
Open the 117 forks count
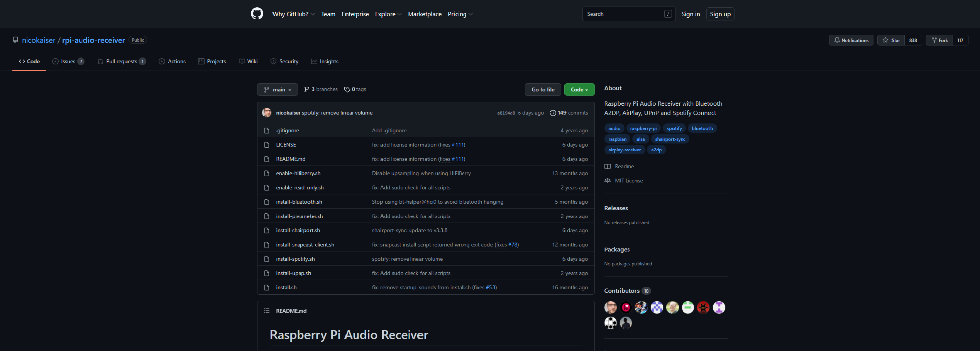960,40
